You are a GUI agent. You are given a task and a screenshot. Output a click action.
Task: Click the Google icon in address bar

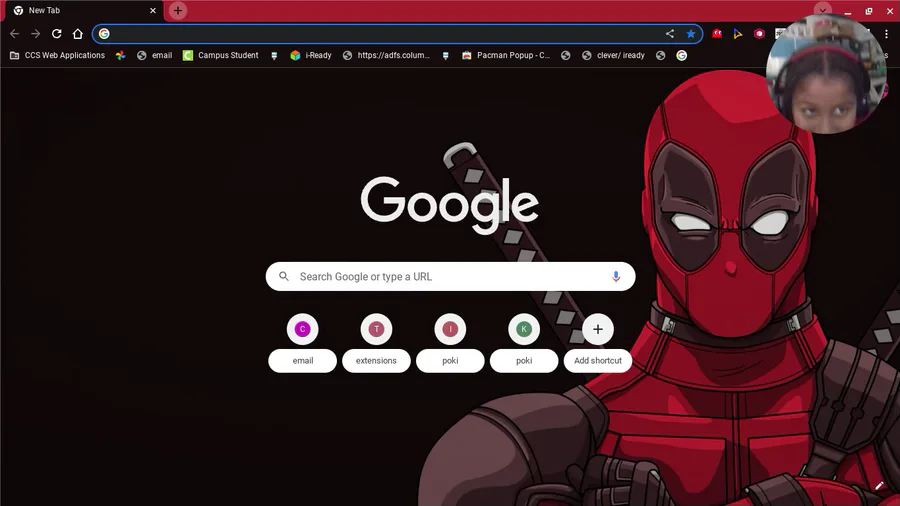pyautogui.click(x=104, y=34)
